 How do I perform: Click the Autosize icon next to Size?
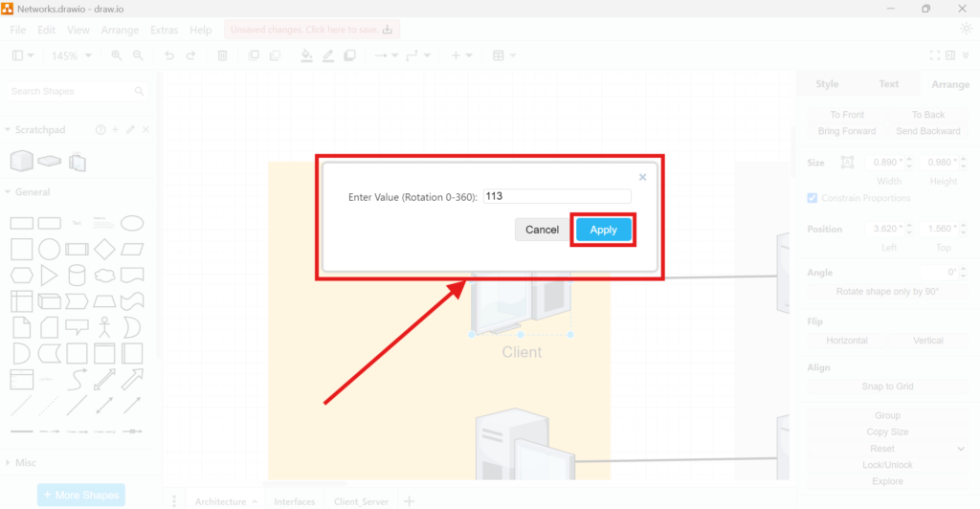[847, 163]
